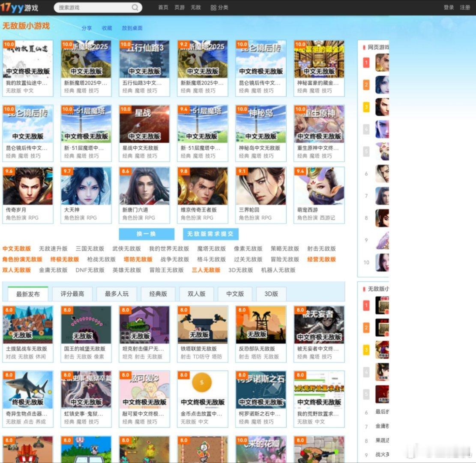The width and height of the screenshot is (476, 463).
Task: Open the 柯罗诺斯之石 game thumbnail
Action: tap(261, 390)
